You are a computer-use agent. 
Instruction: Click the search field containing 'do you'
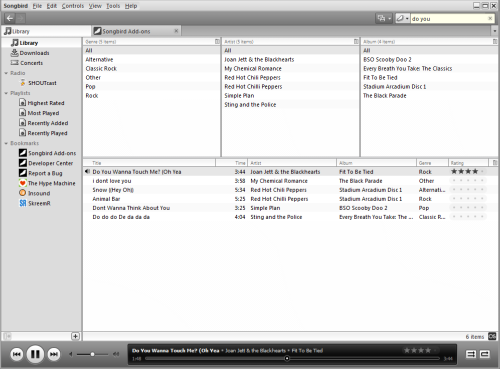tap(449, 19)
